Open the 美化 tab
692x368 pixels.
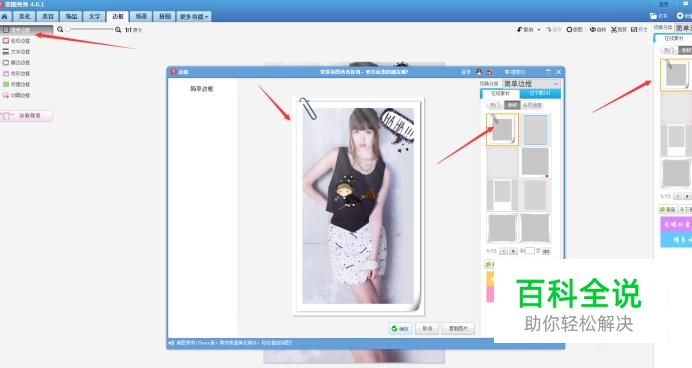coord(25,16)
